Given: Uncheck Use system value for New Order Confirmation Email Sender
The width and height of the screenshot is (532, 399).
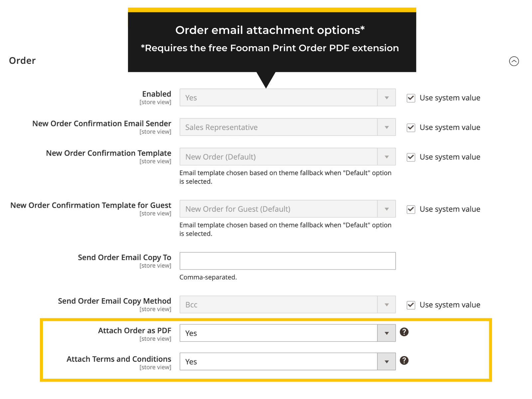Looking at the screenshot, I should [411, 127].
